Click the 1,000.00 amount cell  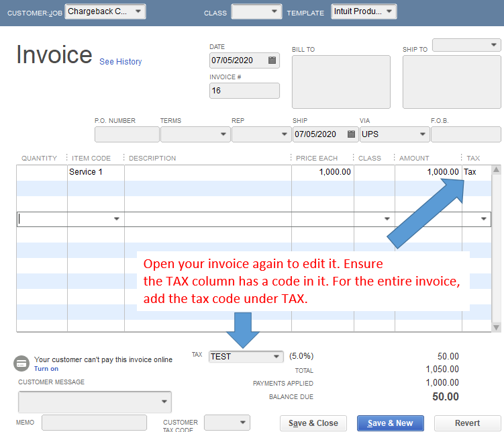(x=428, y=172)
